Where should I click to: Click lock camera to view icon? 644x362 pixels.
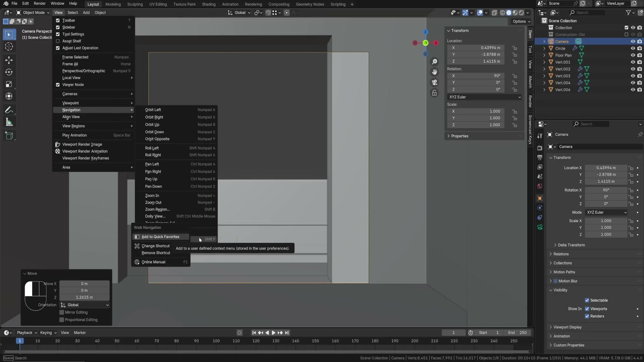(434, 93)
